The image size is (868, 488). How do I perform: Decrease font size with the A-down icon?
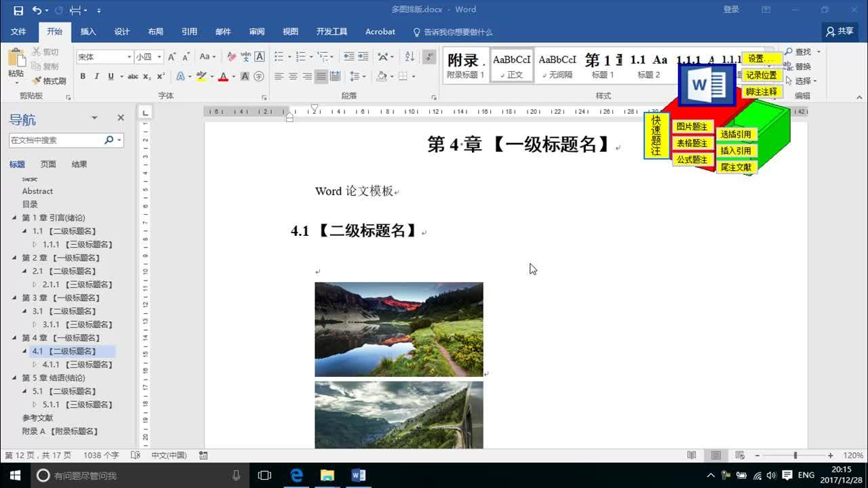[x=186, y=57]
